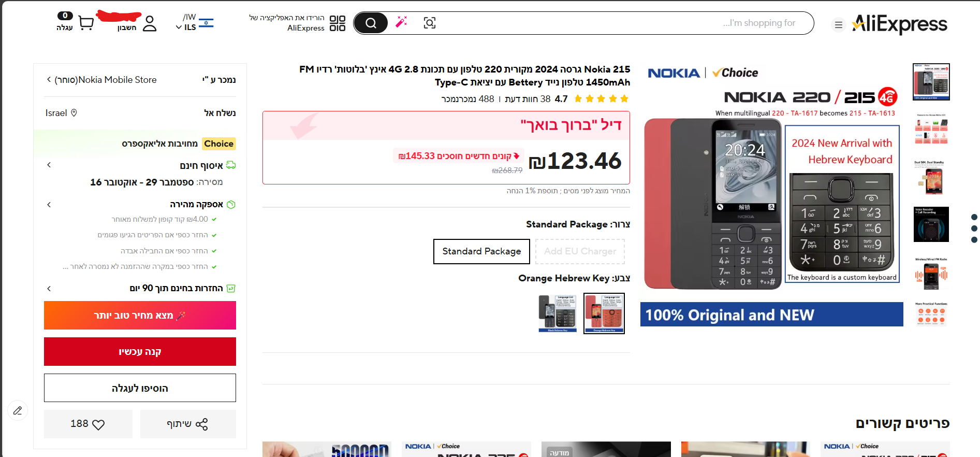980x457 pixels.
Task: Click the green delivery truck icon
Action: click(x=231, y=165)
